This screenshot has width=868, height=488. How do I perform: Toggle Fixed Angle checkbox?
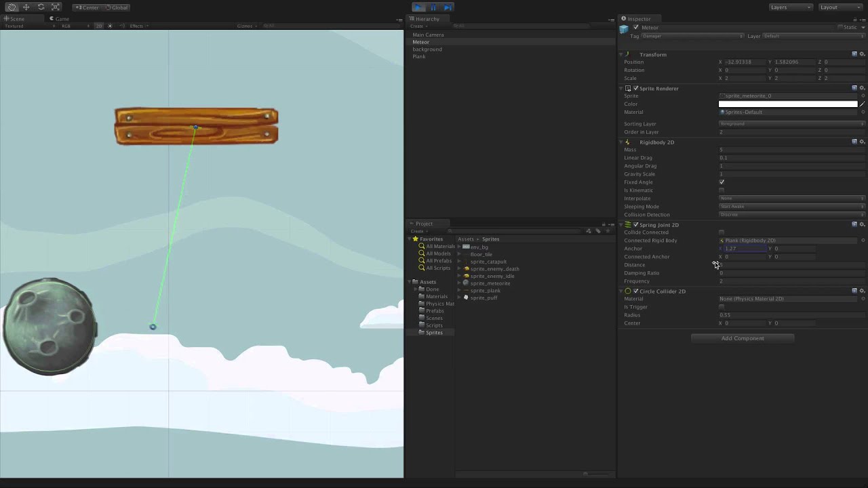pos(722,182)
